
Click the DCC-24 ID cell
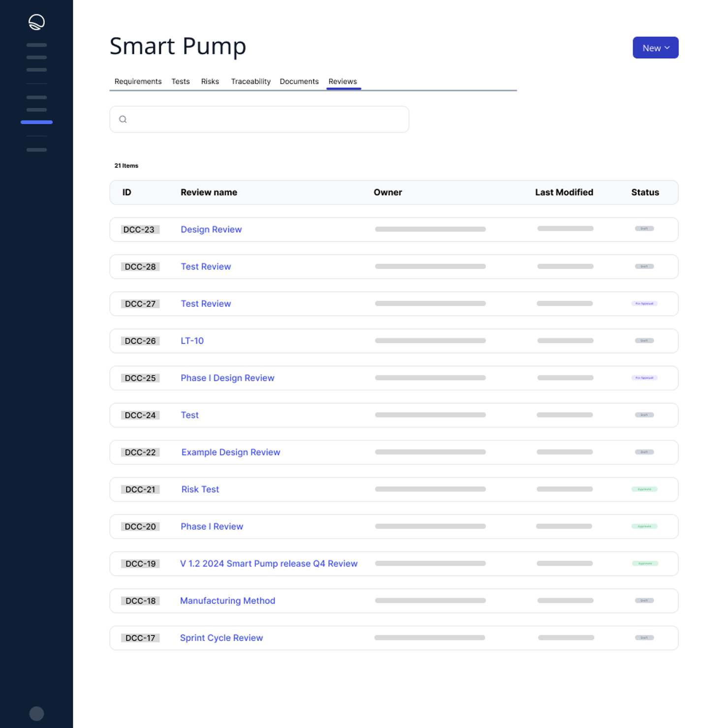coord(140,415)
